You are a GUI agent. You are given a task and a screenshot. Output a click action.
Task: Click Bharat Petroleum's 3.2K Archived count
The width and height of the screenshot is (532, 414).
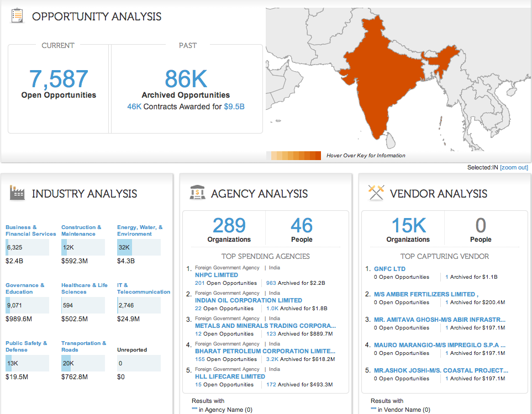(x=272, y=359)
